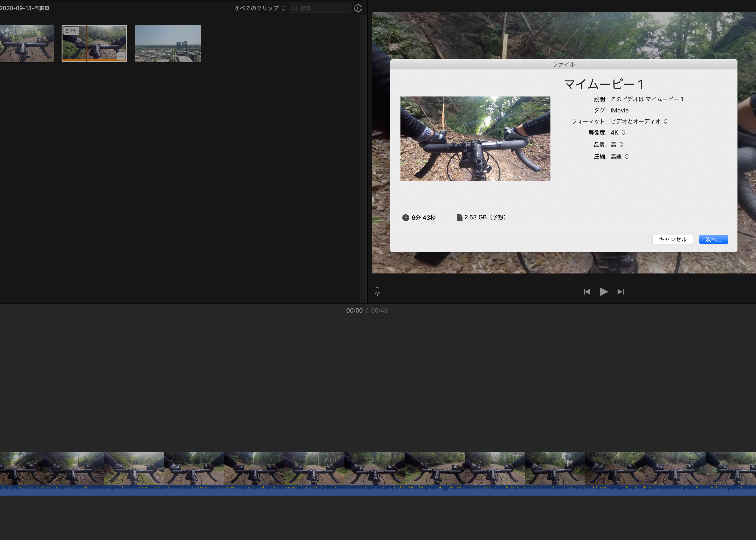Click the timeline video clip filmstrip
The width and height of the screenshot is (756, 540).
(378, 468)
